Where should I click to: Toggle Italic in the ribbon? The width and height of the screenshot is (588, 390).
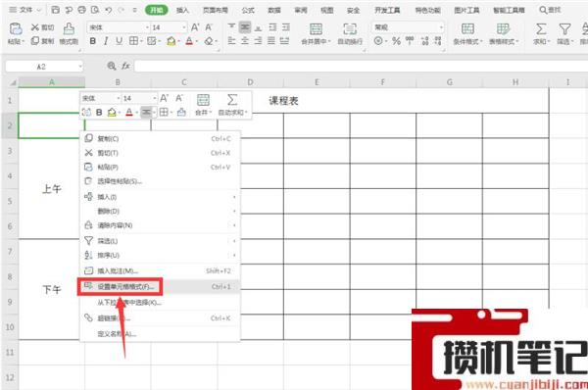106,41
